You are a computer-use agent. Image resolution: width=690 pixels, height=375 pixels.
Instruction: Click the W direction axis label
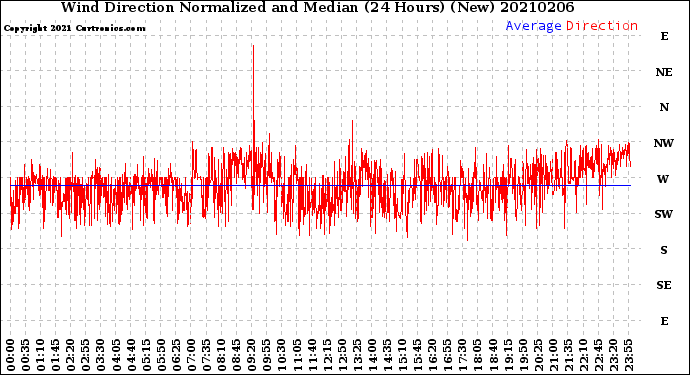[663, 179]
